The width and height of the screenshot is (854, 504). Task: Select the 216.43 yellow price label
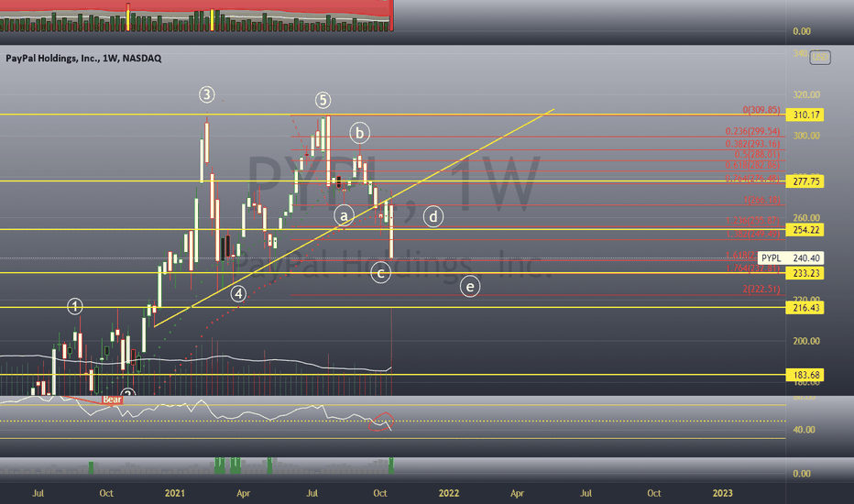[x=805, y=308]
